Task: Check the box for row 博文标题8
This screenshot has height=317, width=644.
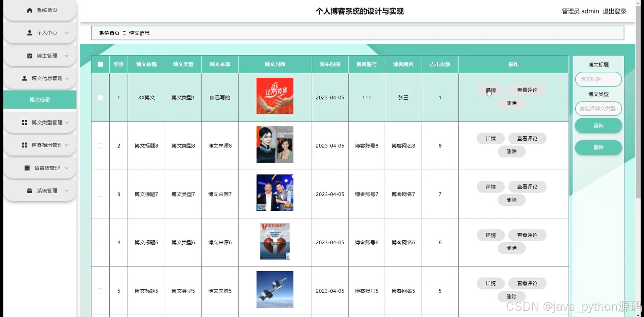Action: tap(100, 146)
